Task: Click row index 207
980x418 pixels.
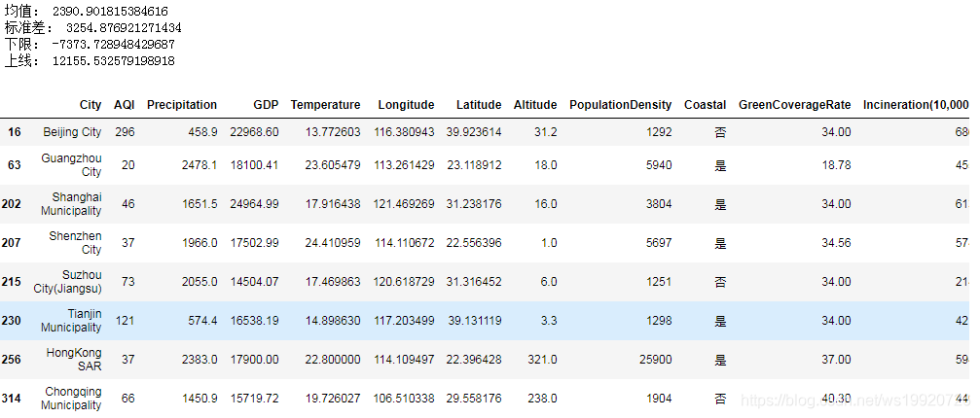Action: (12, 243)
